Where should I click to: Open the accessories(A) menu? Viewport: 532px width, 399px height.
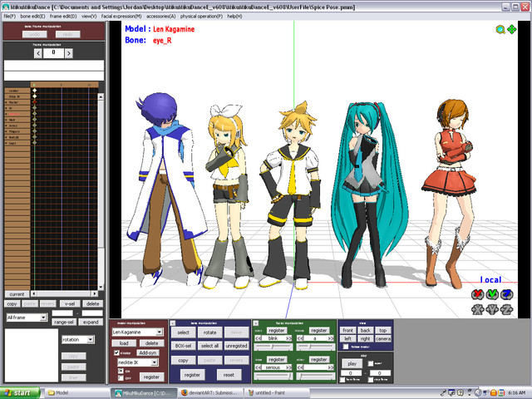pos(160,17)
